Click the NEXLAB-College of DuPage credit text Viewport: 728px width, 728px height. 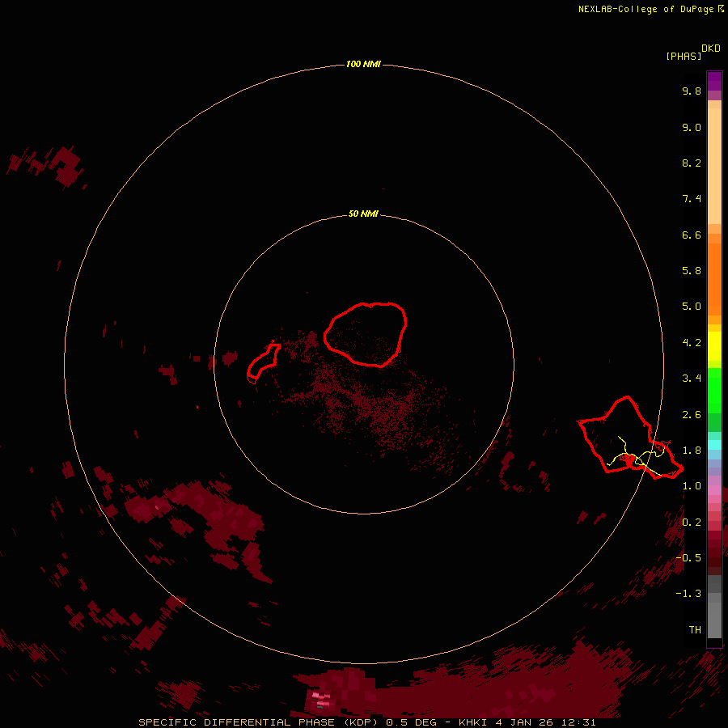point(645,9)
